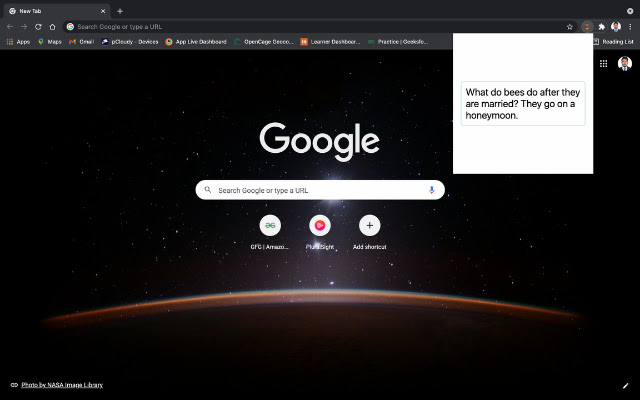Focus the address bar URL field
The image size is (640, 400).
[x=318, y=27]
